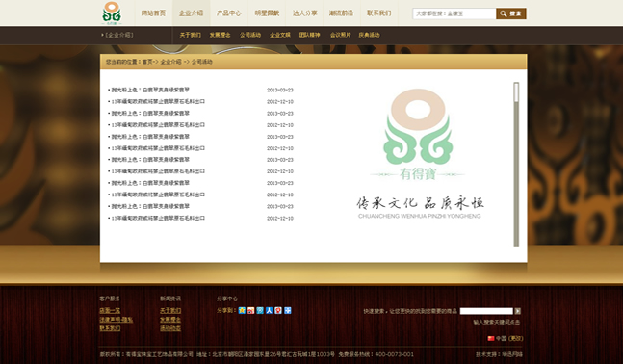Click the China flag icon in footer
The width and height of the screenshot is (623, 364).
491,339
